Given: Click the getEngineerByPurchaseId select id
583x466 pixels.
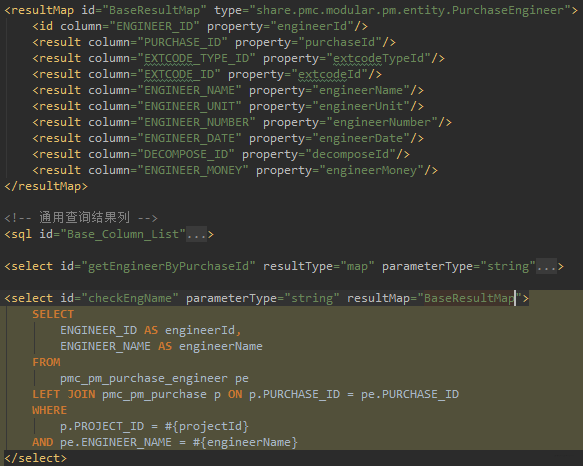Looking at the screenshot, I should click(x=168, y=266).
